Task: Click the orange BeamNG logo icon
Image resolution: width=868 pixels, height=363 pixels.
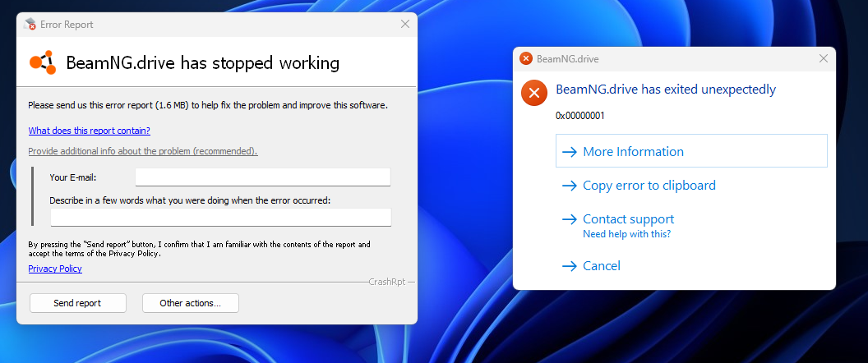Action: coord(43,62)
